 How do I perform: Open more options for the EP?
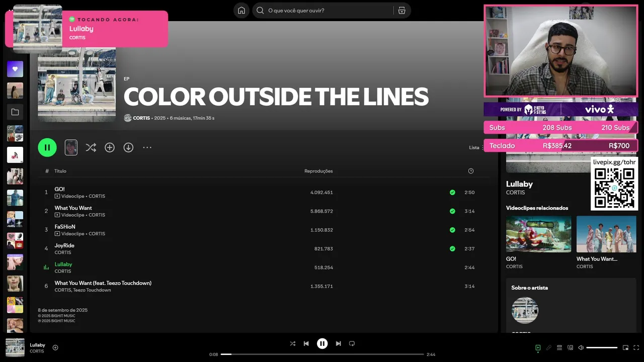pos(147,147)
